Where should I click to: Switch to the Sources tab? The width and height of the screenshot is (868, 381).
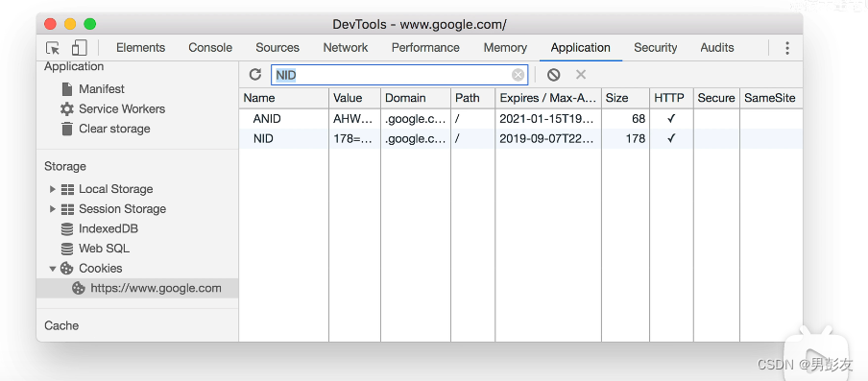pos(277,48)
